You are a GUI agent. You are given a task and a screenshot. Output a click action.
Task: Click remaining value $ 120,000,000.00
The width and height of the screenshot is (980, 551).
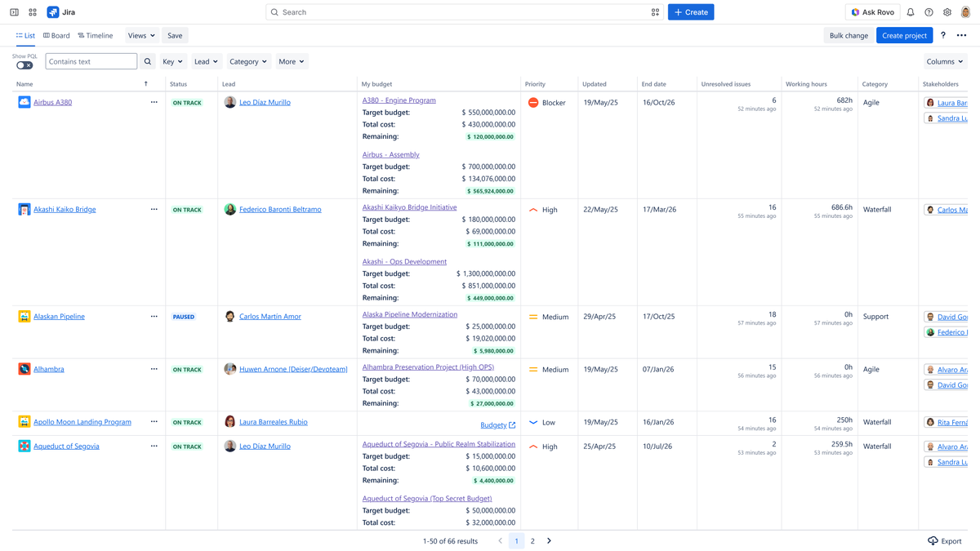[490, 137]
